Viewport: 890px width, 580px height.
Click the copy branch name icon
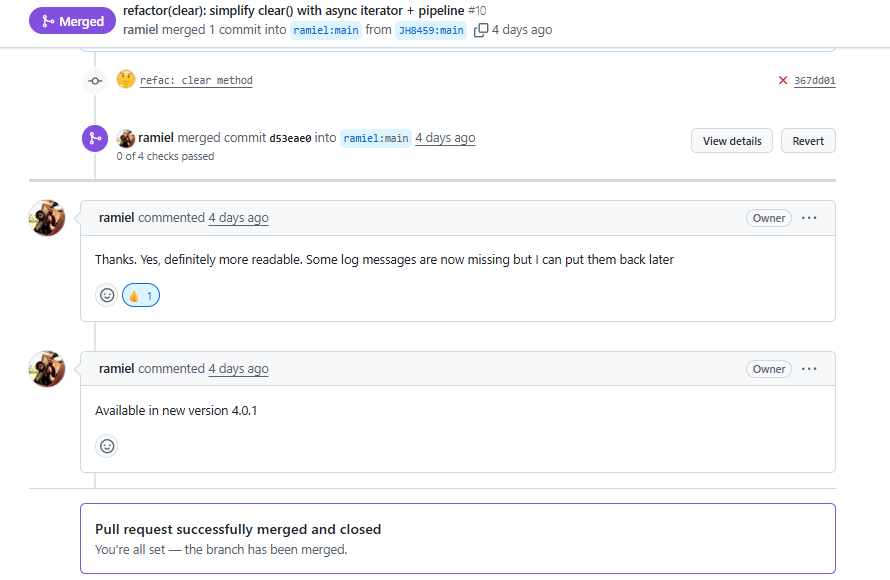point(481,30)
